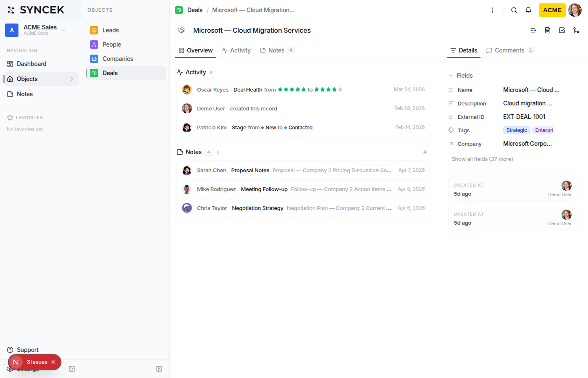588x378 pixels.
Task: Click the Company relation arrow icon
Action: pyautogui.click(x=451, y=144)
